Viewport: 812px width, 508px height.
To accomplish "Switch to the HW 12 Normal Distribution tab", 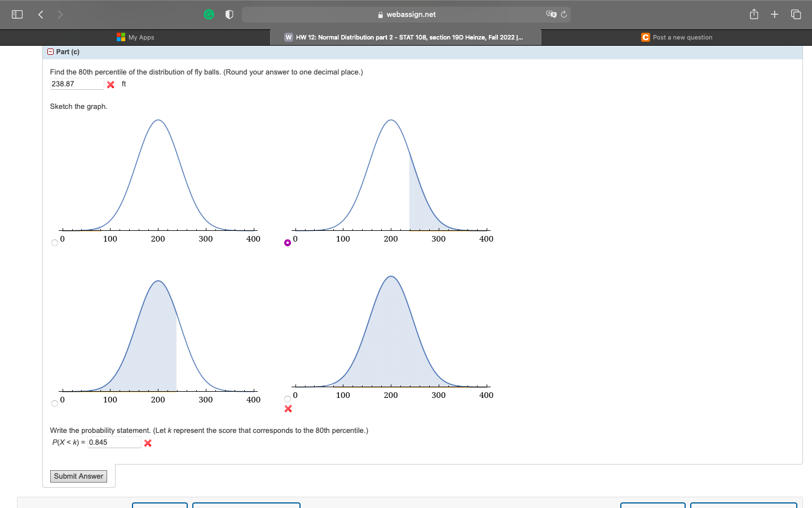I will point(405,37).
